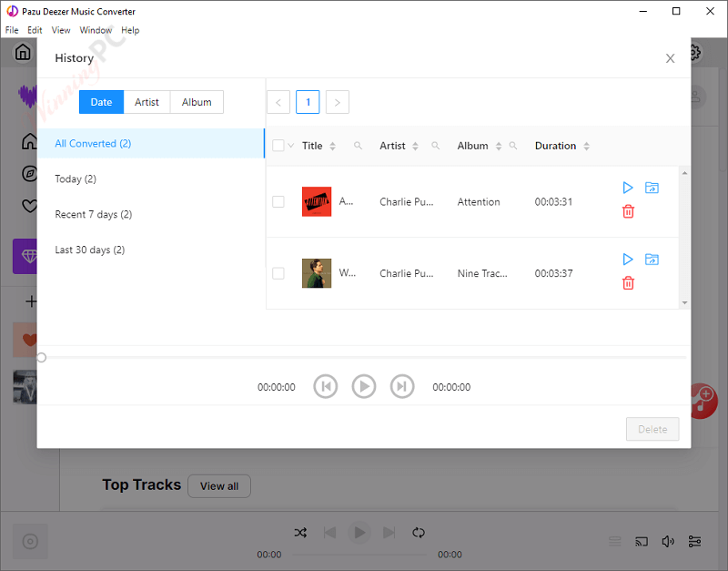This screenshot has width=728, height=571.
Task: Open the View menu
Action: point(61,30)
